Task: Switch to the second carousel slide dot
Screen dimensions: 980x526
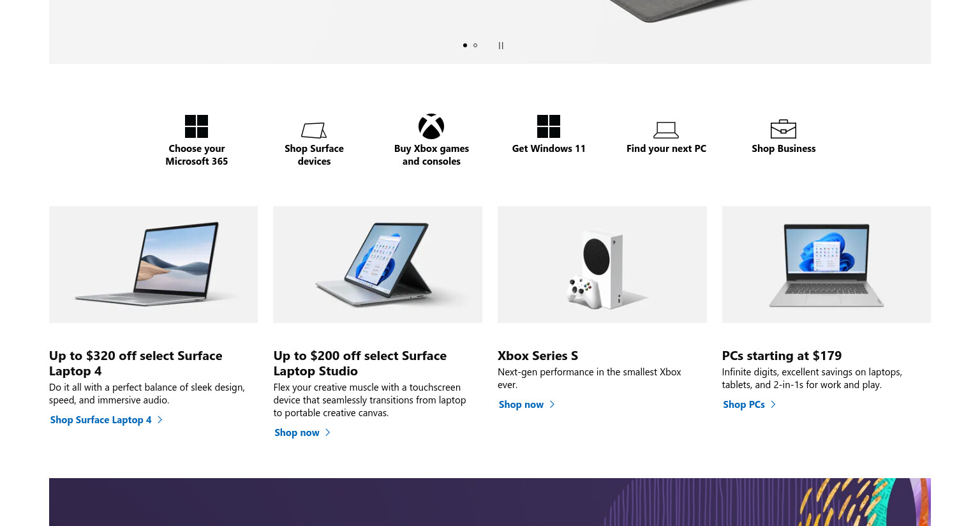Action: [475, 45]
